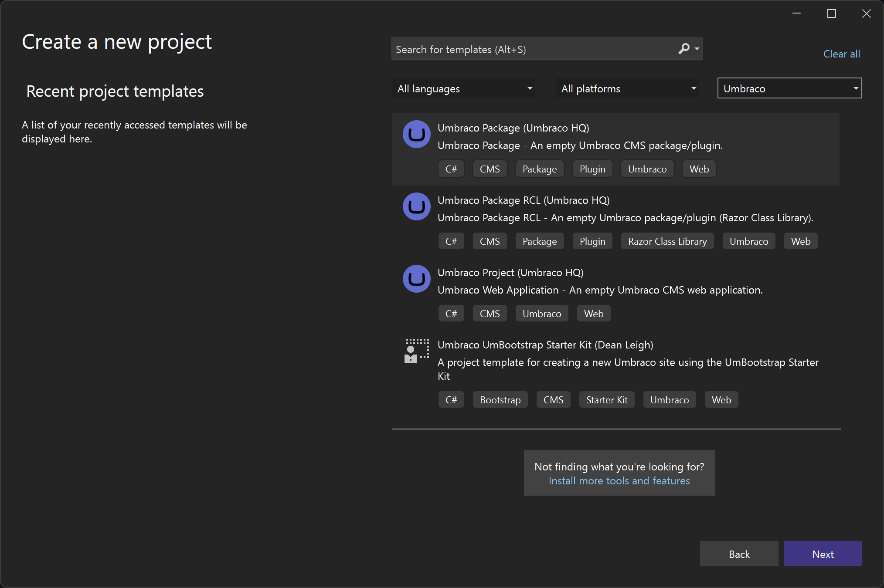Screen dimensions: 884x588
Task: Minimize the Create a new project window
Action: (797, 14)
